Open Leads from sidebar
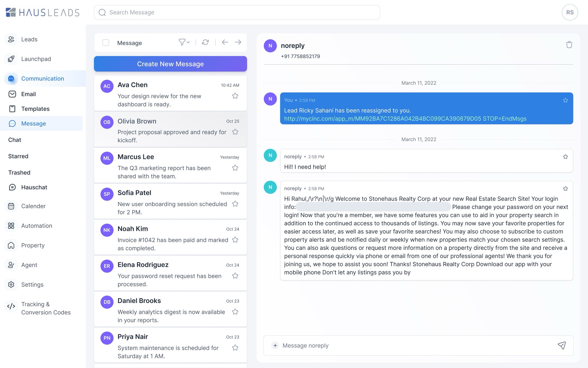 [x=29, y=39]
